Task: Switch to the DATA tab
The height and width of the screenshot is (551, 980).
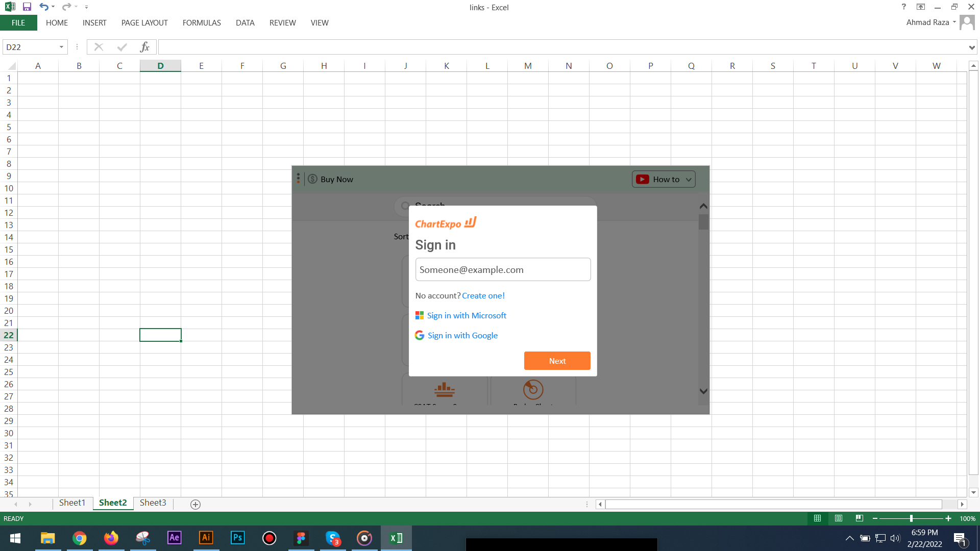Action: 245,23
